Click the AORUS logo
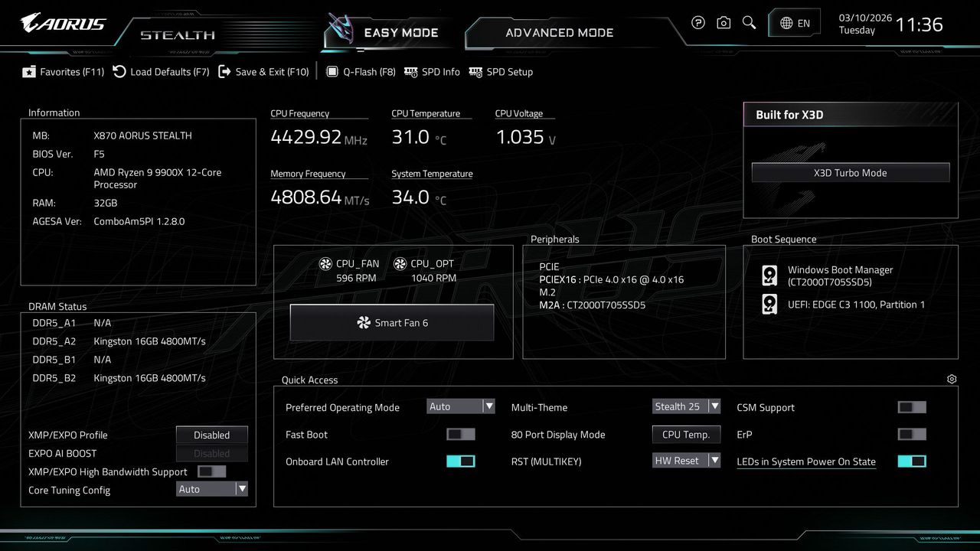 (64, 23)
